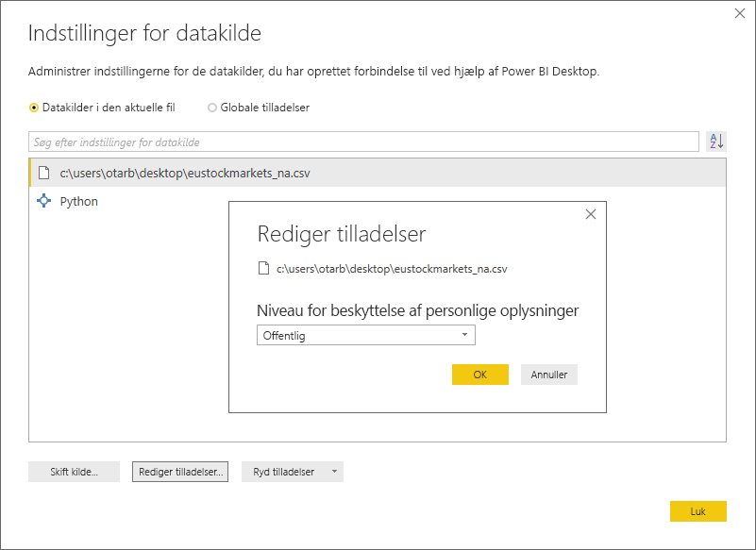Click the chevron on the Offentlig combo box
The width and height of the screenshot is (756, 550).
coord(464,335)
